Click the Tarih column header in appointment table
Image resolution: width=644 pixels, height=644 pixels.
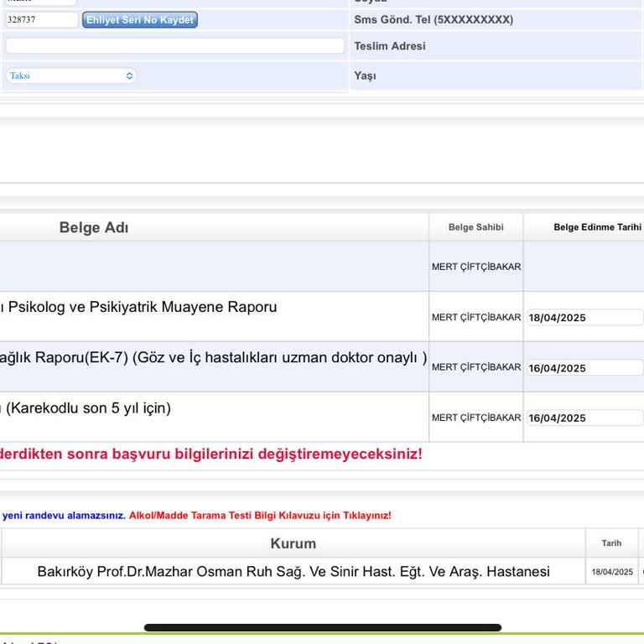611,543
